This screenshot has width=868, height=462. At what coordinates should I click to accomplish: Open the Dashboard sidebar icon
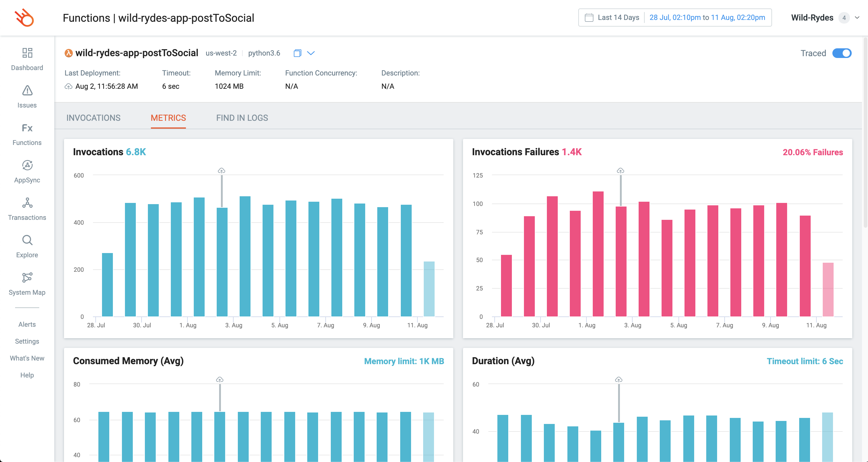[27, 53]
